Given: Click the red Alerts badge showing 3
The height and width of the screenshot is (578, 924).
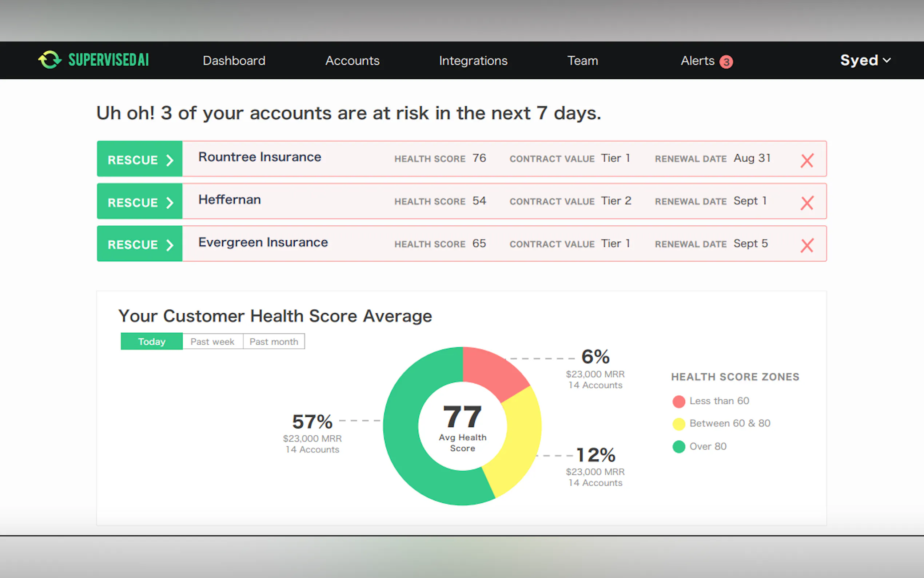Looking at the screenshot, I should [726, 62].
